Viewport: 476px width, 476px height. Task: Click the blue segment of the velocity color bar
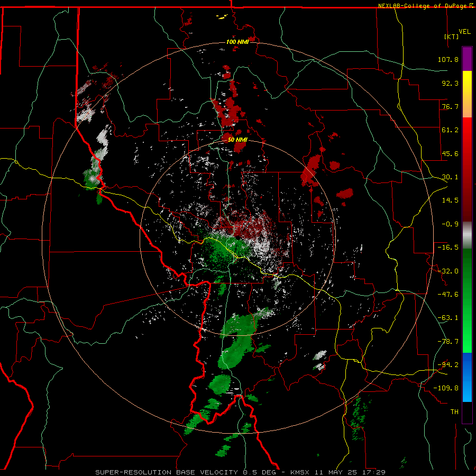pyautogui.click(x=467, y=377)
